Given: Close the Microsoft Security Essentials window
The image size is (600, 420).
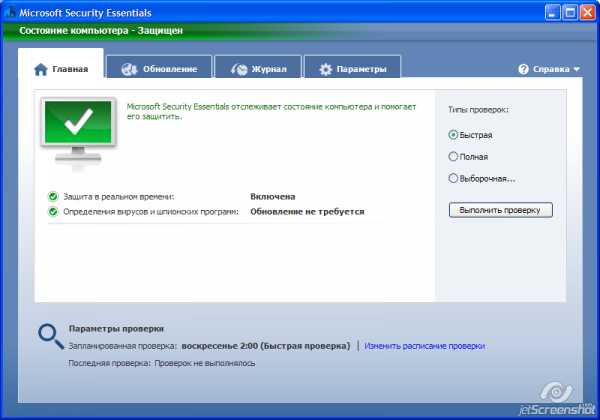Looking at the screenshot, I should (587, 13).
